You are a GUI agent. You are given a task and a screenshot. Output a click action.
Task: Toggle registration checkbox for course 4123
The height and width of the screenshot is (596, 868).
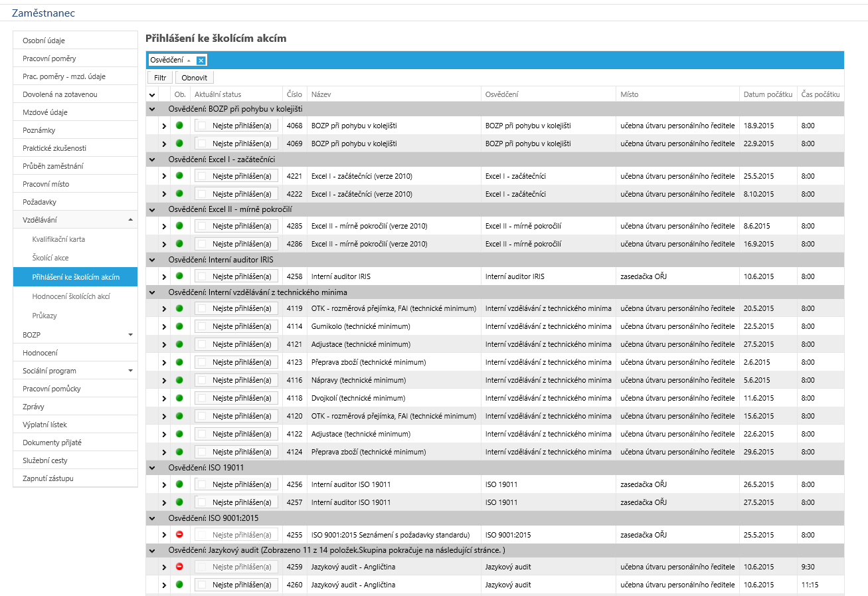click(202, 361)
